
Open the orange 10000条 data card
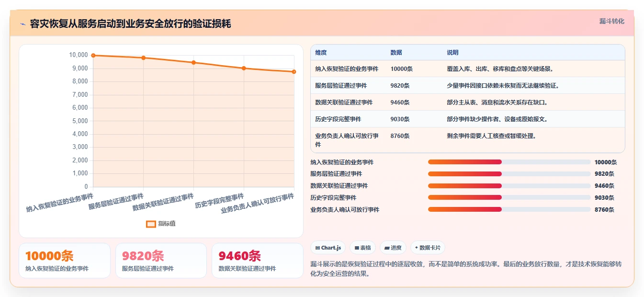[x=65, y=261]
